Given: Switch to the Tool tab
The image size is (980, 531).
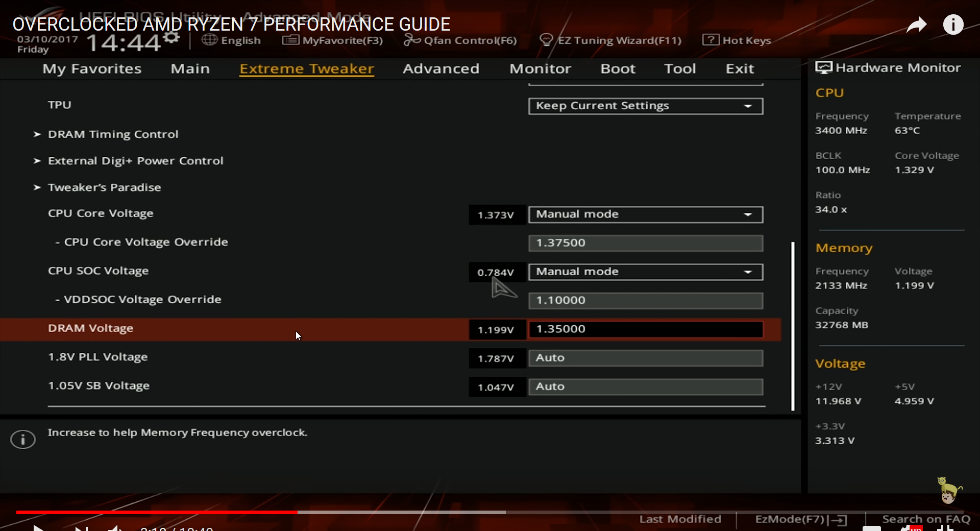Looking at the screenshot, I should pyautogui.click(x=680, y=69).
